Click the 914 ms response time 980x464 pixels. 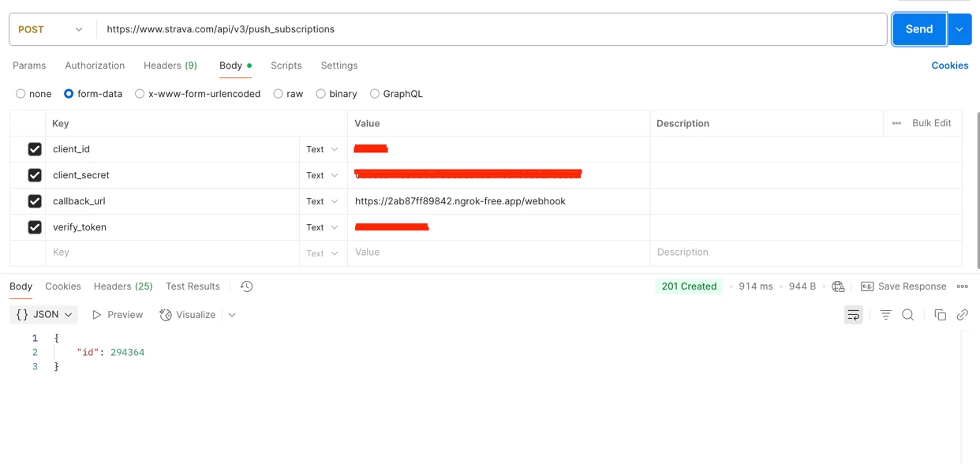pyautogui.click(x=756, y=286)
